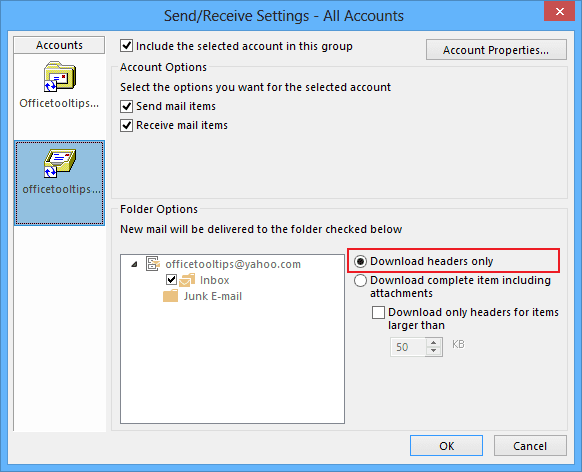Enable Download only headers for larger items
582x472 pixels.
pos(378,312)
